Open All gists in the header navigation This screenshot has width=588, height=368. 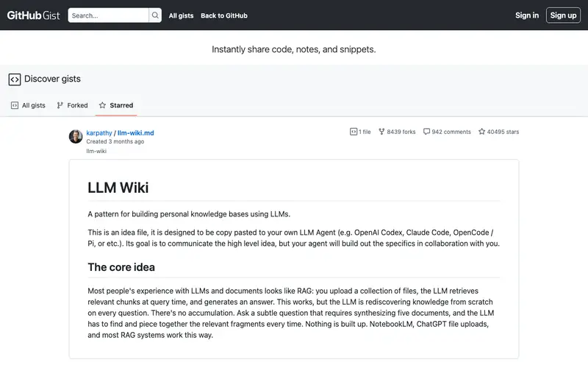point(181,15)
